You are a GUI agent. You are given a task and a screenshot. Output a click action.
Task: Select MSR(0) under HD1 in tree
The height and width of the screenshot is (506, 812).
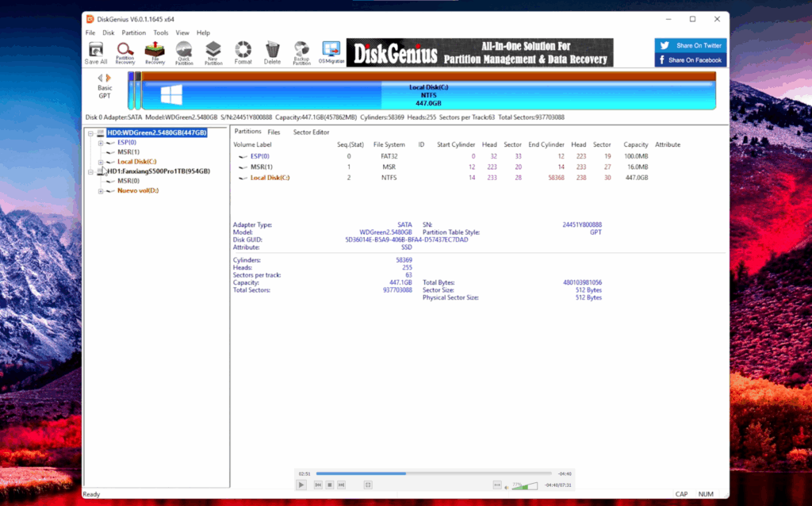coord(128,181)
